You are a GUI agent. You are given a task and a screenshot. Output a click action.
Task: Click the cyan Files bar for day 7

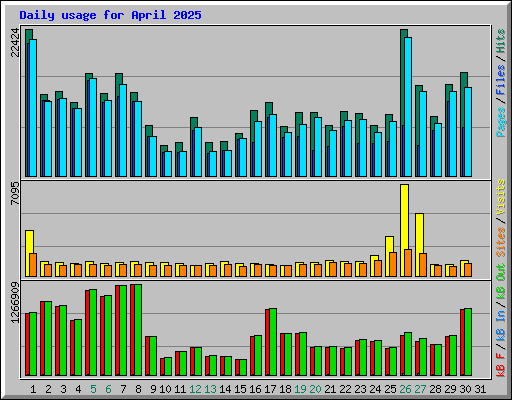(x=123, y=130)
